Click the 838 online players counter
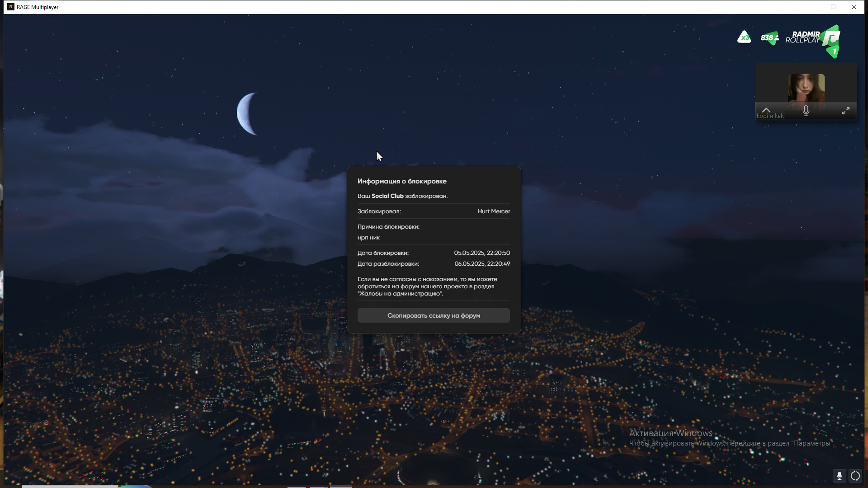Viewport: 868px width, 488px height. click(x=769, y=38)
